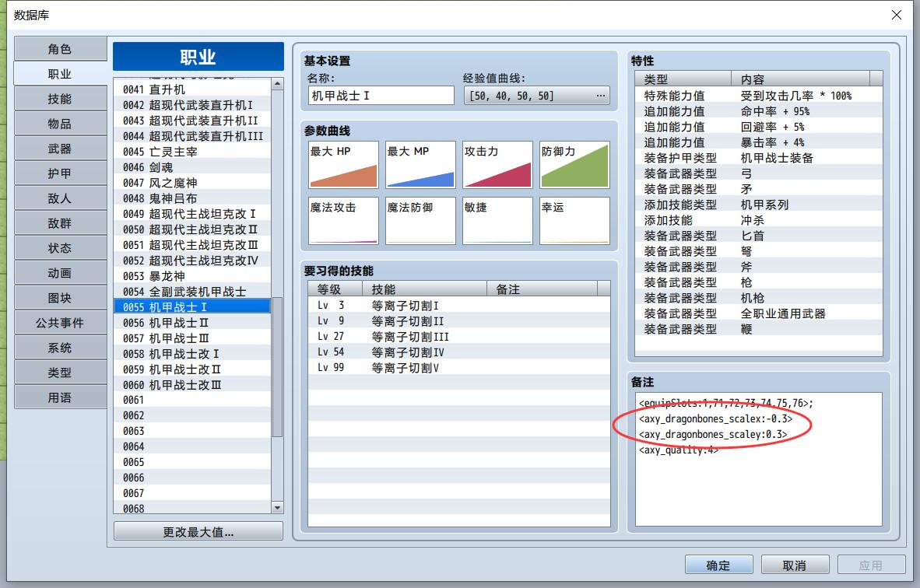Image resolution: width=920 pixels, height=588 pixels.
Task: Click into the 备注 note text area
Action: tap(759, 459)
